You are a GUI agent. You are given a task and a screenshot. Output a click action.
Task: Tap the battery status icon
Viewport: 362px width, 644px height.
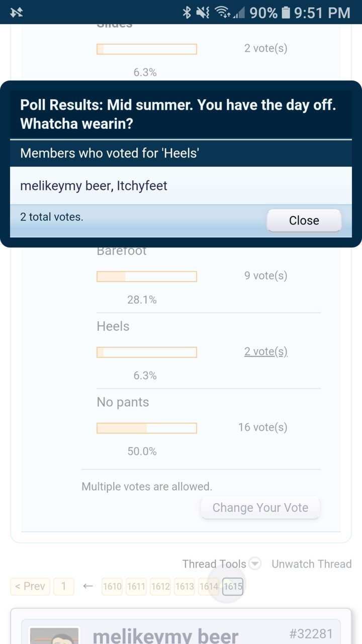click(286, 12)
